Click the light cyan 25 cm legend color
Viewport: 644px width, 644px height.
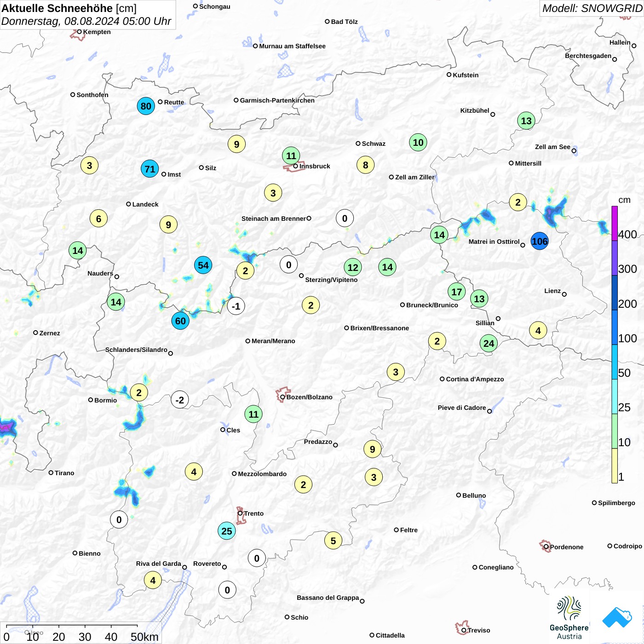click(615, 397)
